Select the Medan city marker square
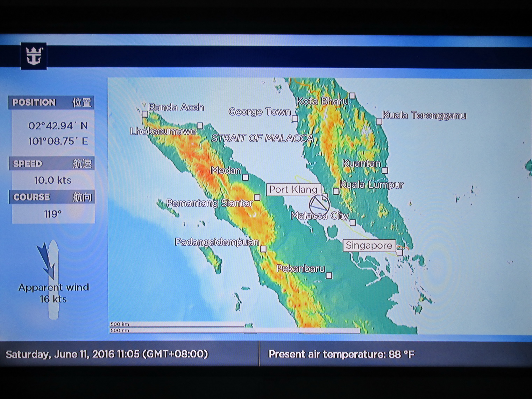 [x=246, y=177]
